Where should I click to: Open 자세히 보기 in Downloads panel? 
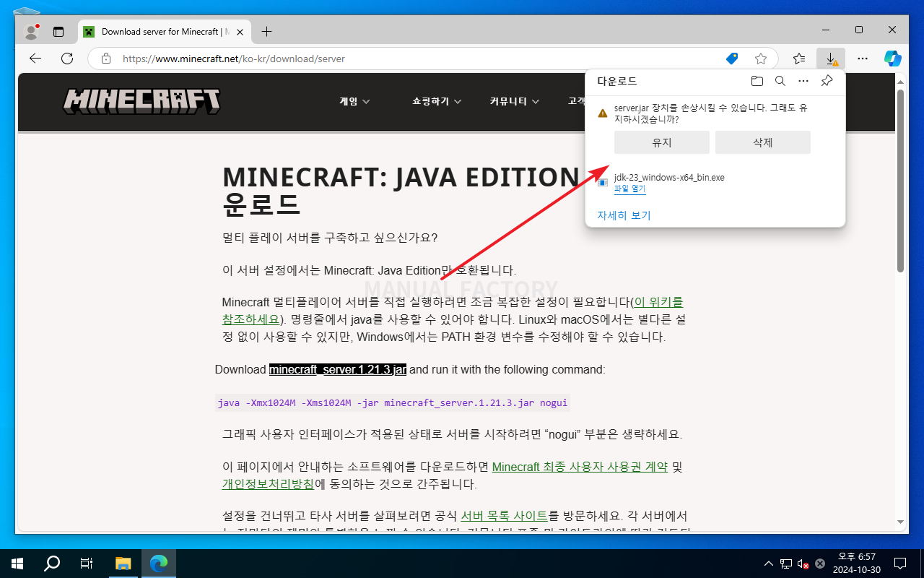coord(624,215)
